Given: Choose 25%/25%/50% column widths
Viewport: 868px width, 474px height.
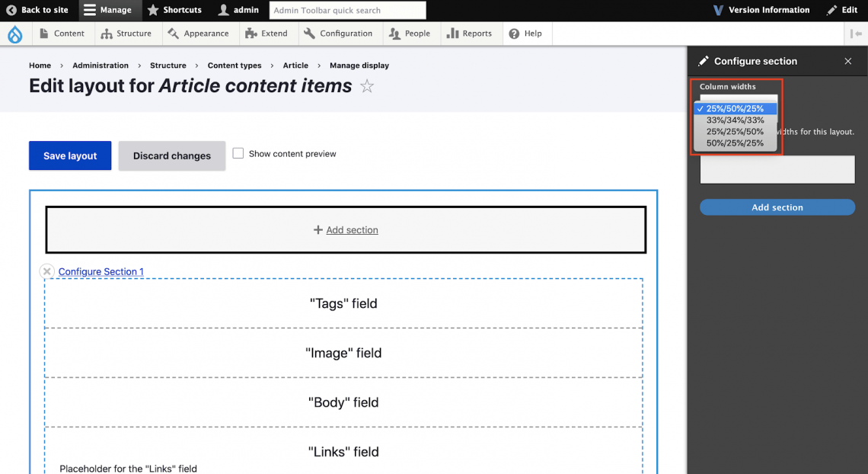Looking at the screenshot, I should [x=735, y=132].
